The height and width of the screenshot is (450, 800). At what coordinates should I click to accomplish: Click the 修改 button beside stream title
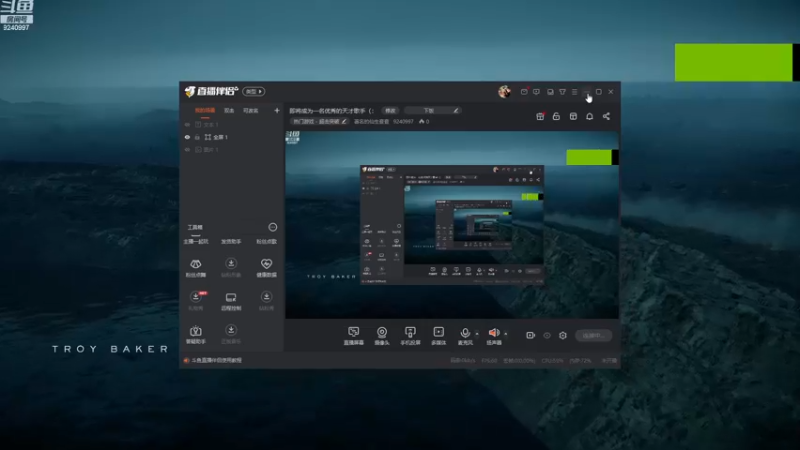(390, 110)
